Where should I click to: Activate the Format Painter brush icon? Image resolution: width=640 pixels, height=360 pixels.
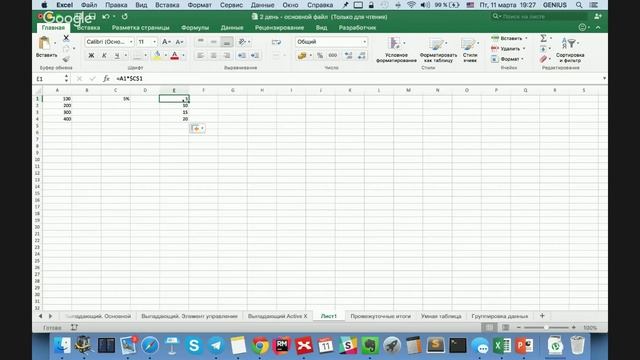(66, 59)
